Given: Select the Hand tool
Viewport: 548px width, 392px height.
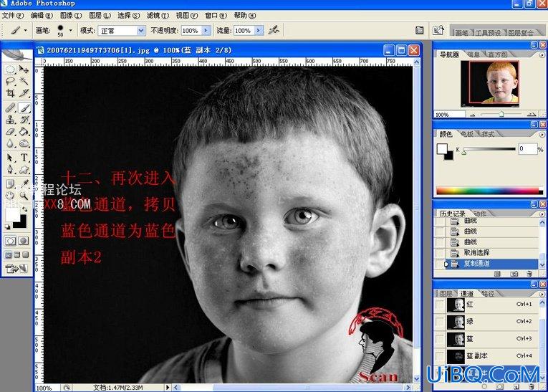Looking at the screenshot, I should coord(10,196).
